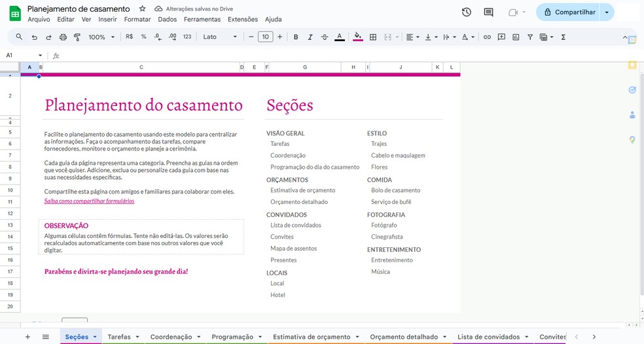
Task: Toggle italic formatting
Action: click(310, 37)
